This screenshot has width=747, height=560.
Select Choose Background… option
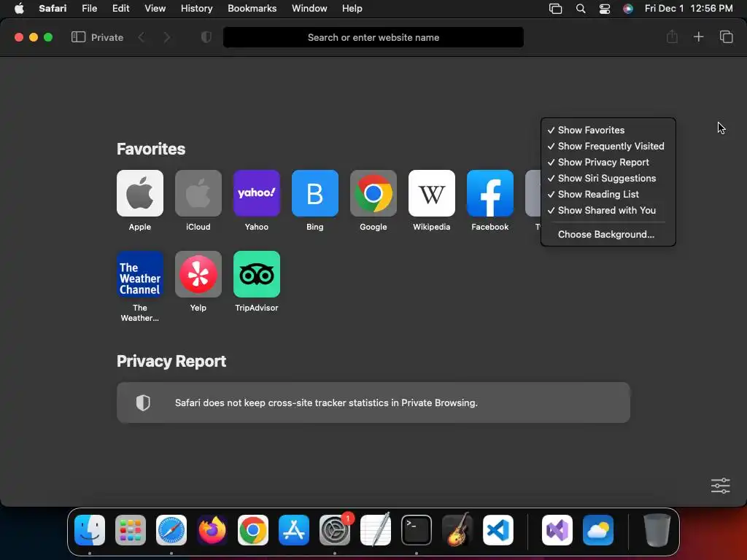[x=608, y=234]
